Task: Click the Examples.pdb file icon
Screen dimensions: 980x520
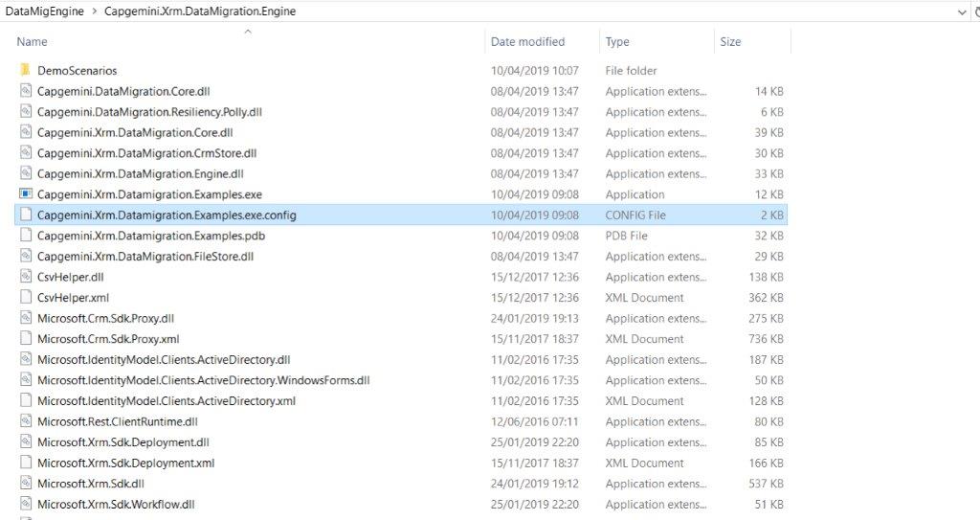Action: (x=26, y=236)
